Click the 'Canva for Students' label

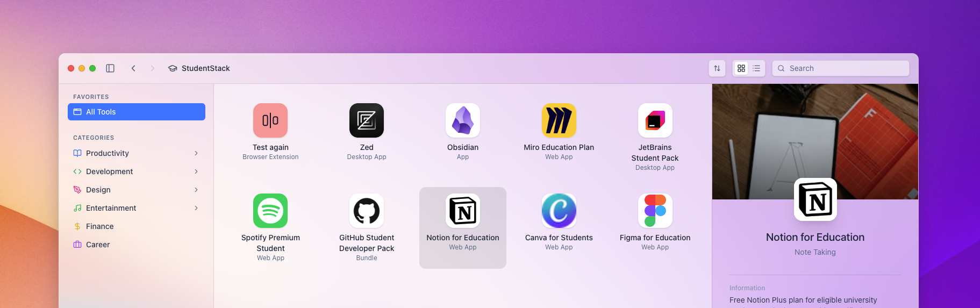coord(559,238)
